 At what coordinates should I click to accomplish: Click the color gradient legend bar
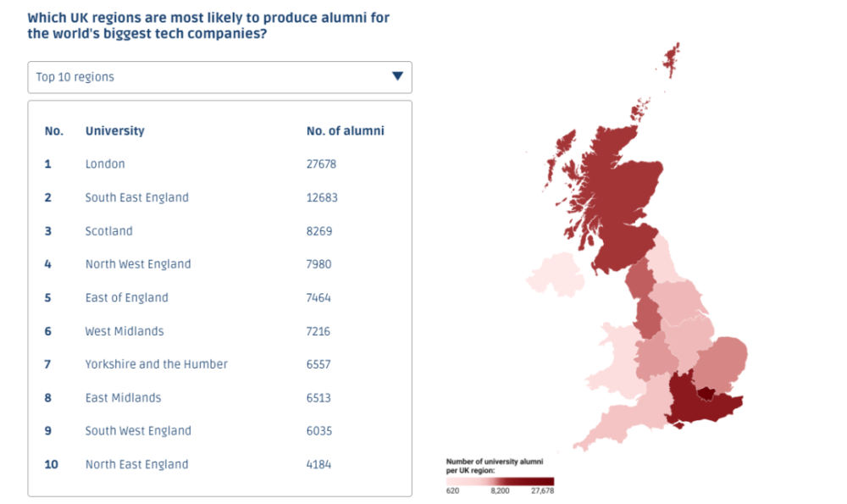pos(500,481)
